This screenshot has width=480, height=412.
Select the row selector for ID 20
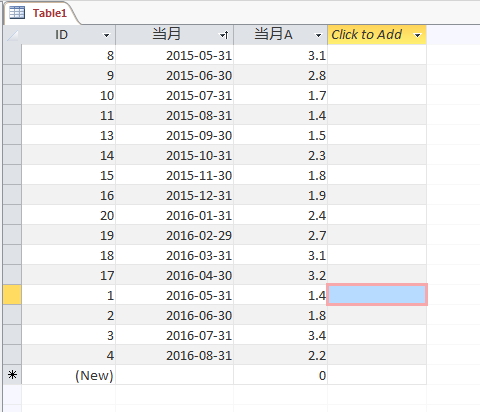12,215
